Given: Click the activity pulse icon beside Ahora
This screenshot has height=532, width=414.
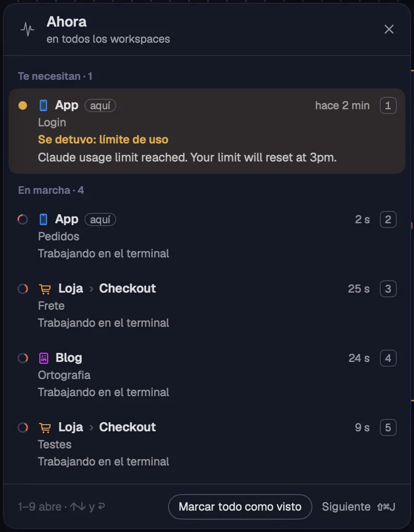Looking at the screenshot, I should click(27, 29).
